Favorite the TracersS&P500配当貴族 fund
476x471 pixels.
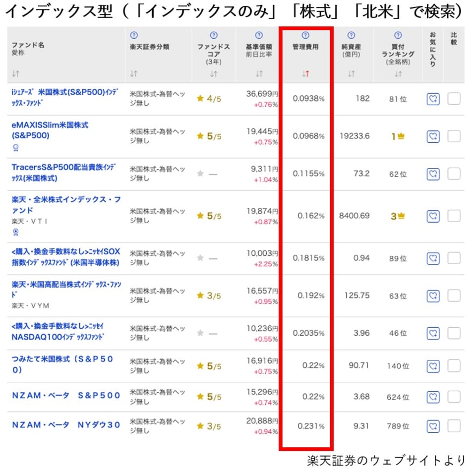[x=433, y=174]
